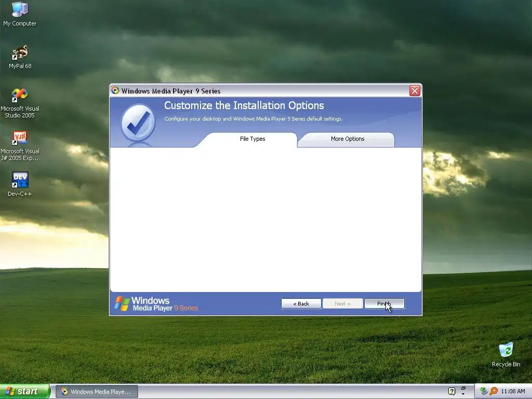Open the Start menu
Viewport: 532px width, 399px height.
(25, 392)
